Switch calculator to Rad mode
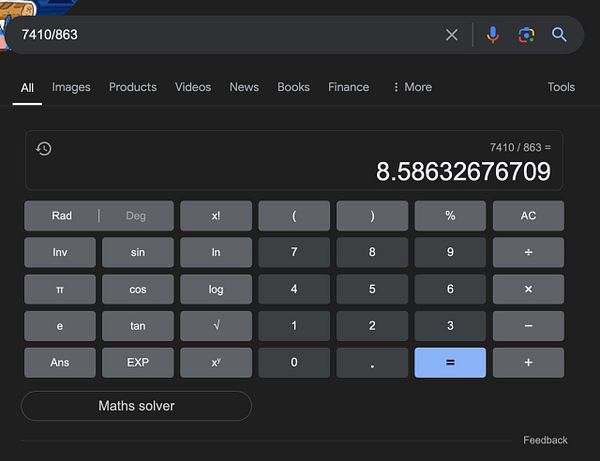The height and width of the screenshot is (461, 600). (62, 216)
